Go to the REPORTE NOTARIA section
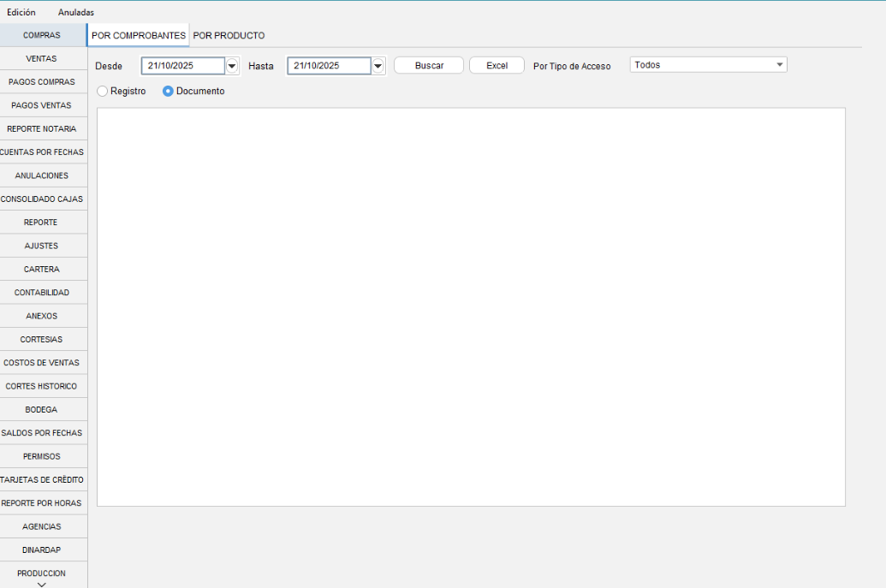 (x=42, y=129)
